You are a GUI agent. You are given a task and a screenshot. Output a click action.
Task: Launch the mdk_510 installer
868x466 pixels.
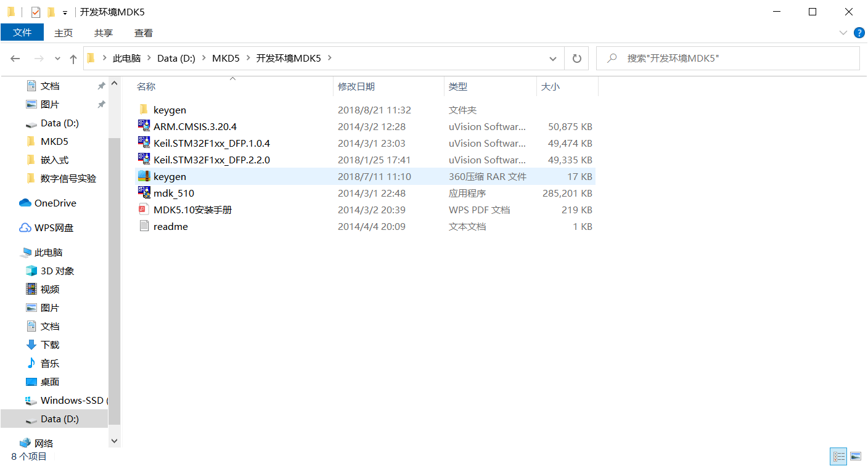pyautogui.click(x=173, y=193)
